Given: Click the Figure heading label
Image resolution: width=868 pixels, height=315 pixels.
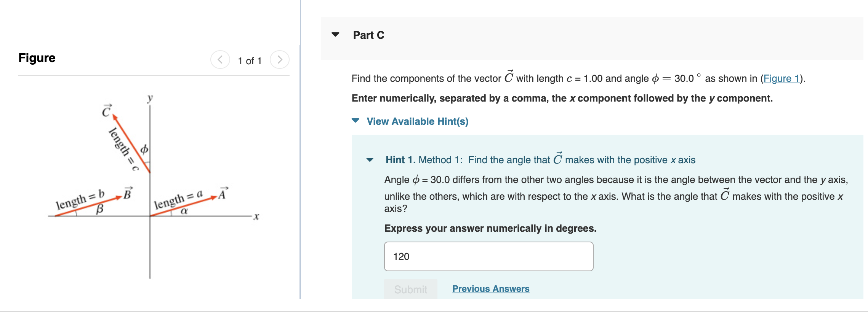Looking at the screenshot, I should coord(37,58).
